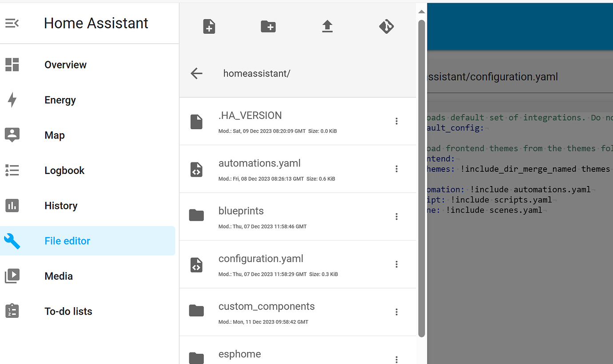Image resolution: width=613 pixels, height=364 pixels.
Task: Click the File editor wrench icon
Action: (12, 241)
